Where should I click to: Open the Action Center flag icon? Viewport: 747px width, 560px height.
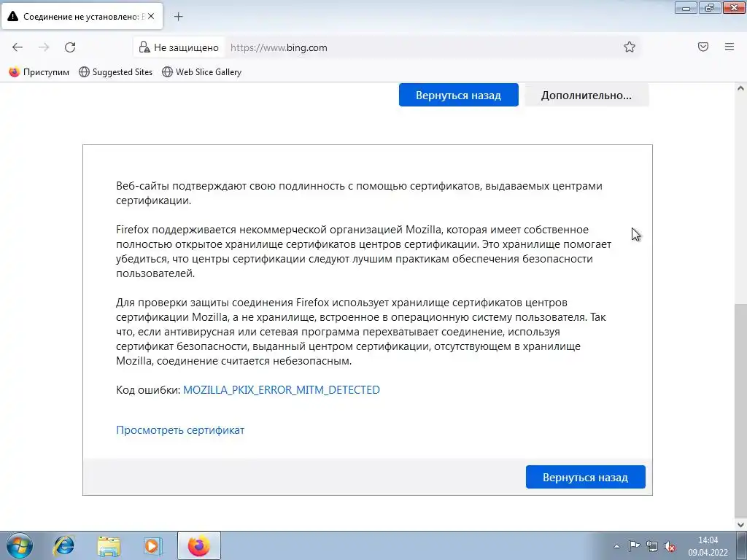tap(634, 546)
